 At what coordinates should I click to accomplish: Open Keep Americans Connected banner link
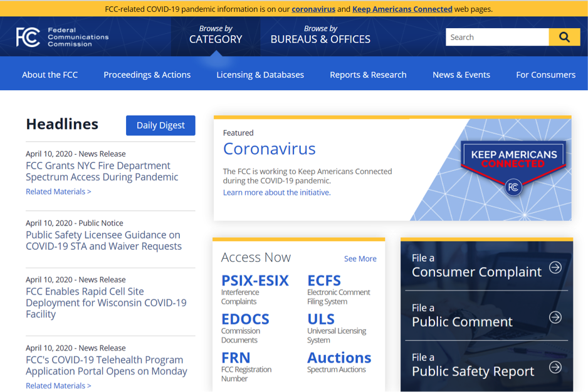[402, 9]
